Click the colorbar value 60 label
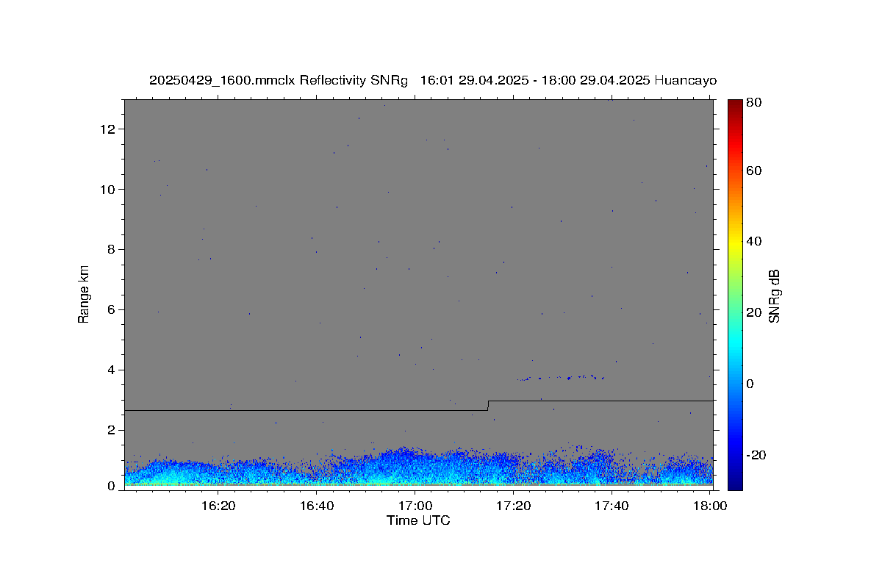The width and height of the screenshot is (882, 588). click(754, 171)
